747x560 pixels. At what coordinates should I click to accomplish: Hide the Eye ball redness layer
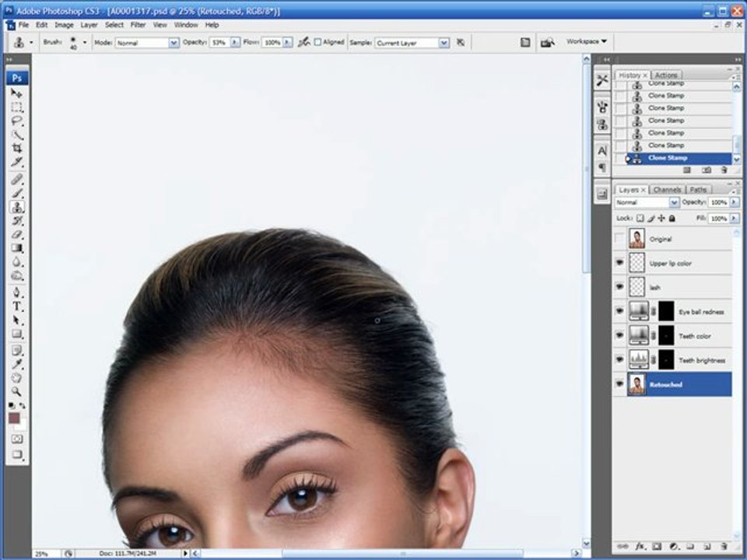tap(619, 311)
